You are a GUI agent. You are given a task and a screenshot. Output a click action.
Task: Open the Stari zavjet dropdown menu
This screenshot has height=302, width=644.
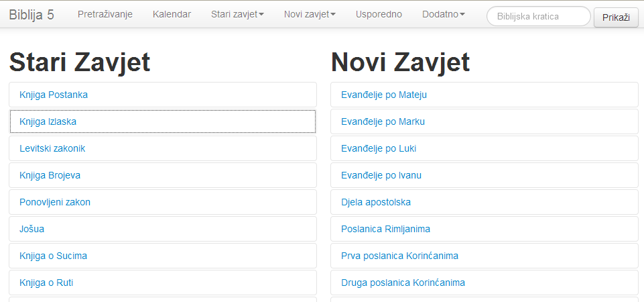click(237, 15)
